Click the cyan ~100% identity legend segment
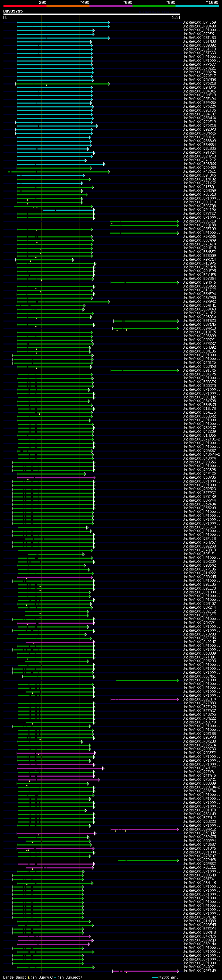 pyautogui.click(x=197, y=6)
